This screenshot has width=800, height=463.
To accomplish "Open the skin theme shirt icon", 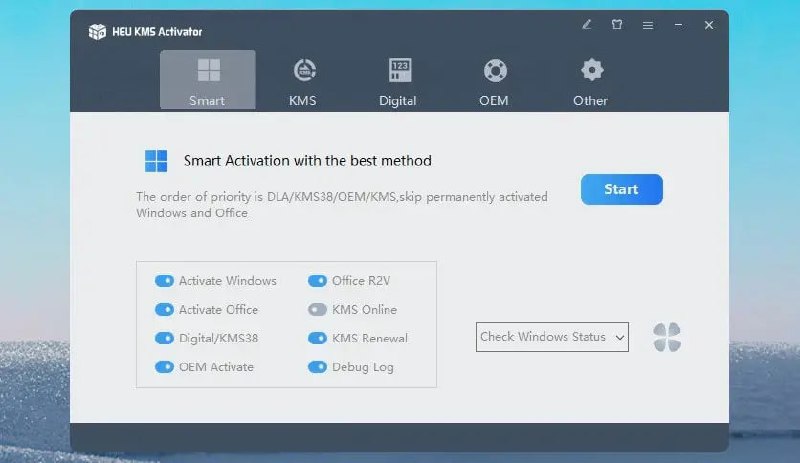I will click(x=617, y=25).
